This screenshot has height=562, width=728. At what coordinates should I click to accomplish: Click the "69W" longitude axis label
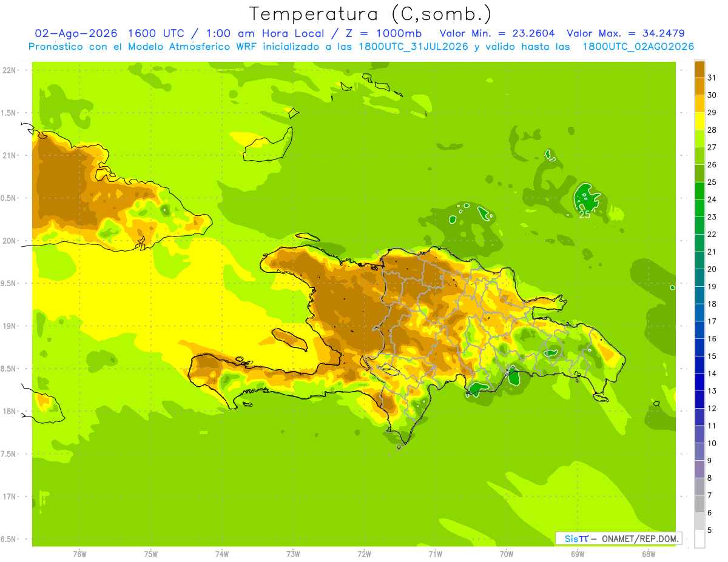[577, 554]
